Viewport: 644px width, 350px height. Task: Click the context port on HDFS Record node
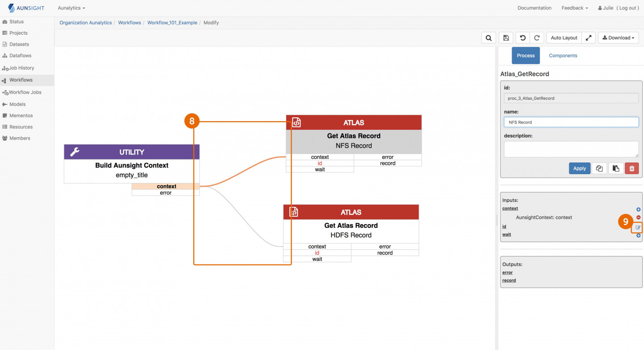click(317, 247)
